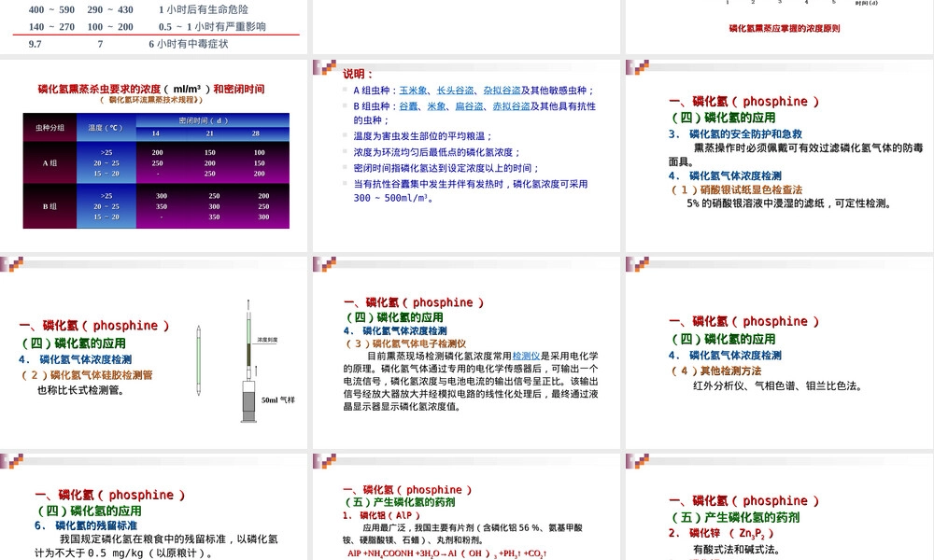The height and width of the screenshot is (560, 934).
Task: Click the 温度 (℃) table header
Action: (106, 127)
